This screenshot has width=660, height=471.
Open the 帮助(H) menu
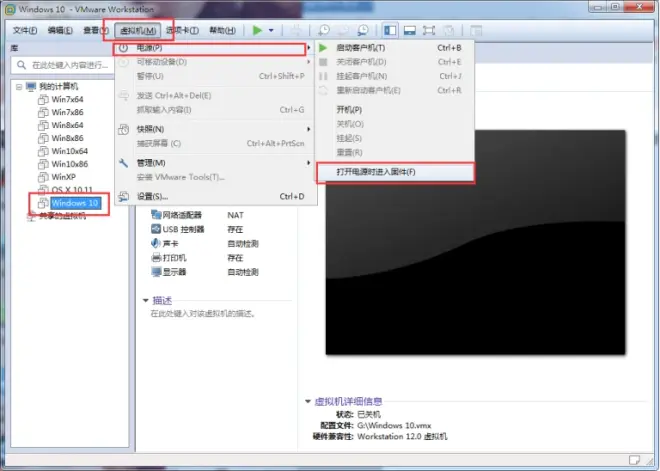[222, 30]
